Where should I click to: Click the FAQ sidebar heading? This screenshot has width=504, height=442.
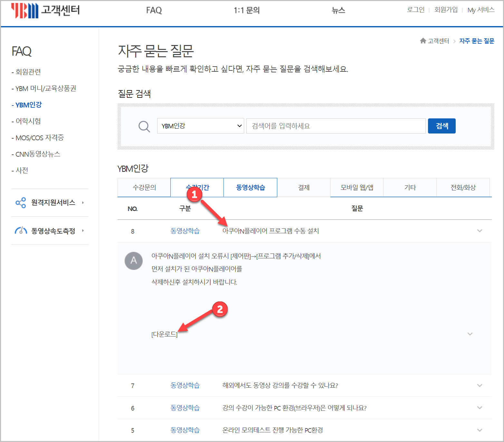point(22,51)
